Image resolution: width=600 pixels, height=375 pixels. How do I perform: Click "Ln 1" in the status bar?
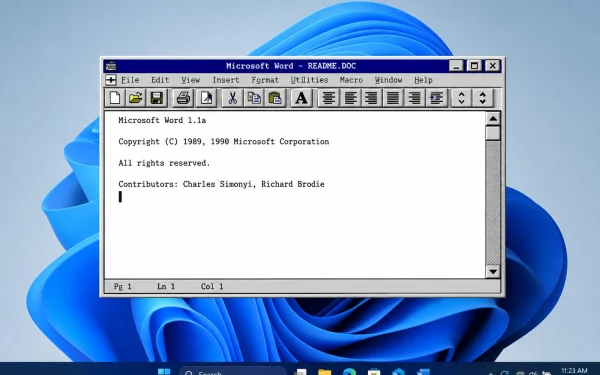point(166,286)
